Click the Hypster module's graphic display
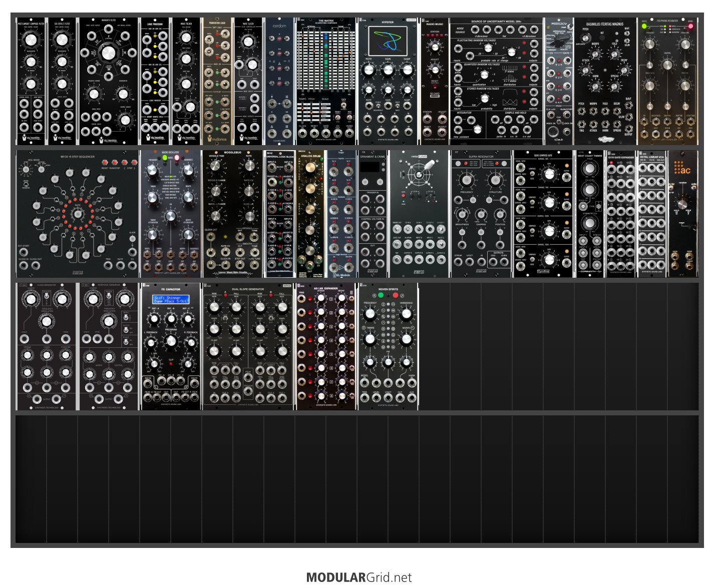 pyautogui.click(x=388, y=41)
